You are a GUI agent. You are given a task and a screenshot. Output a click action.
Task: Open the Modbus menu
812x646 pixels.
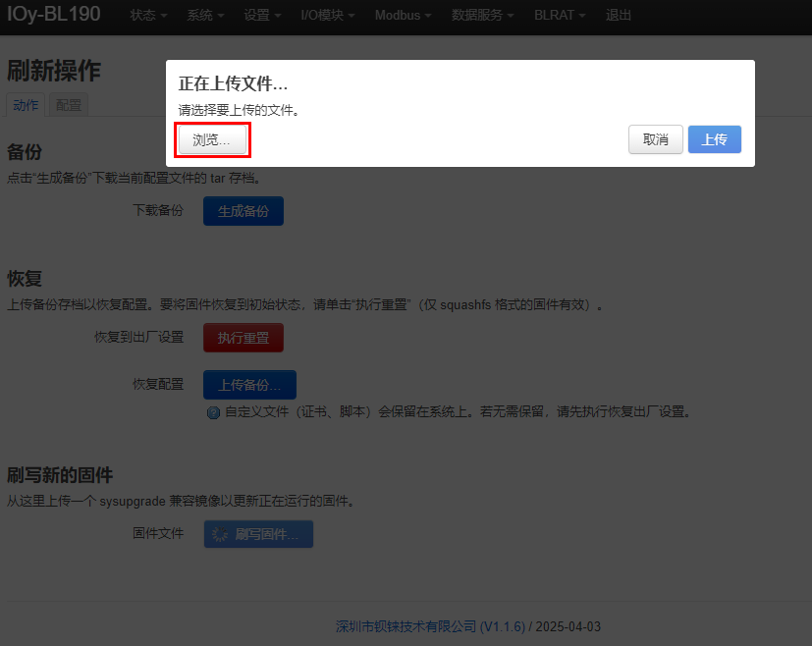(403, 16)
